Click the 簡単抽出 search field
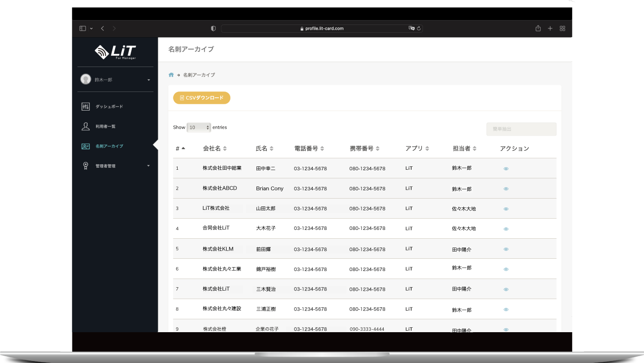This screenshot has width=644, height=363. click(x=521, y=129)
